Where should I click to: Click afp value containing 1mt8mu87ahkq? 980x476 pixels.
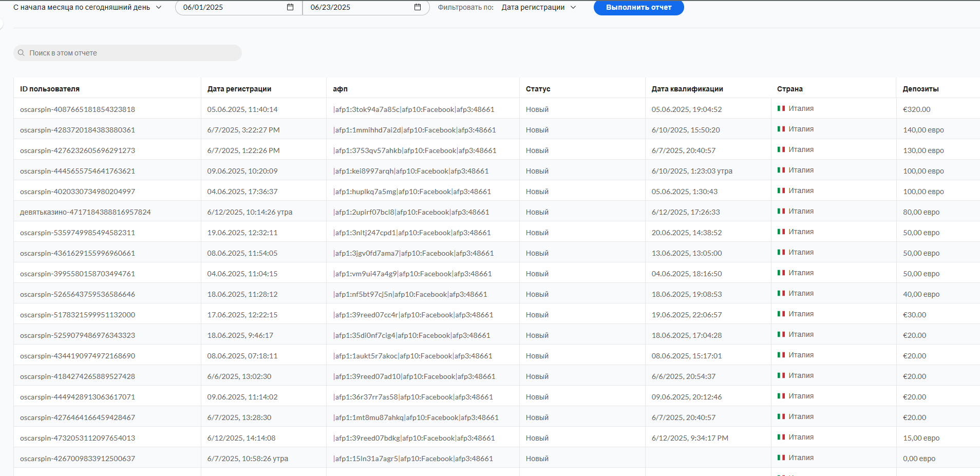[416, 417]
